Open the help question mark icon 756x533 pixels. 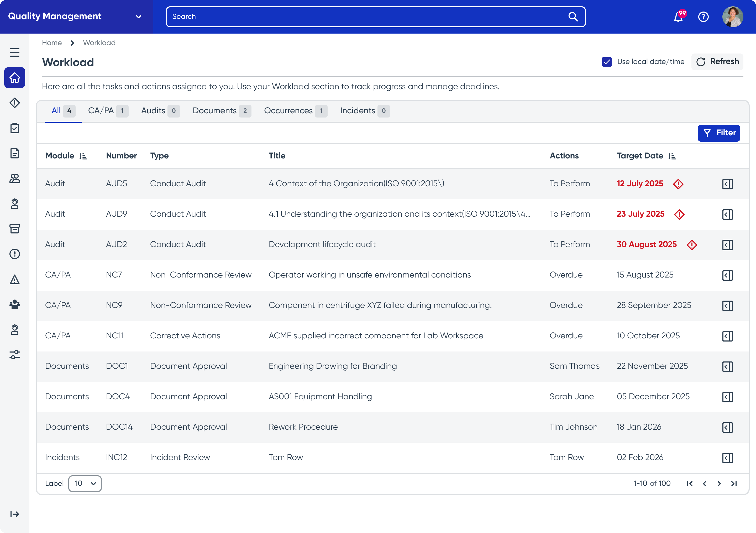(703, 17)
